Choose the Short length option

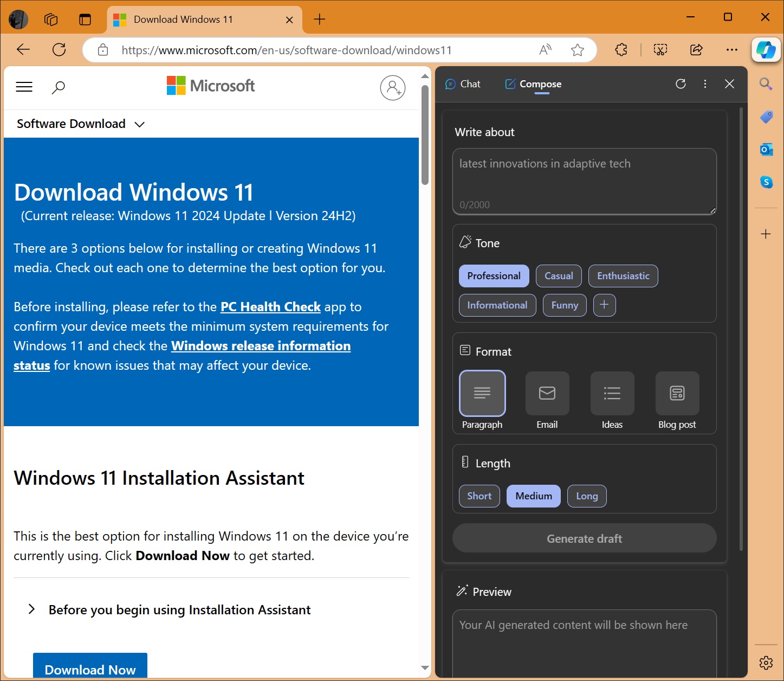[479, 496]
